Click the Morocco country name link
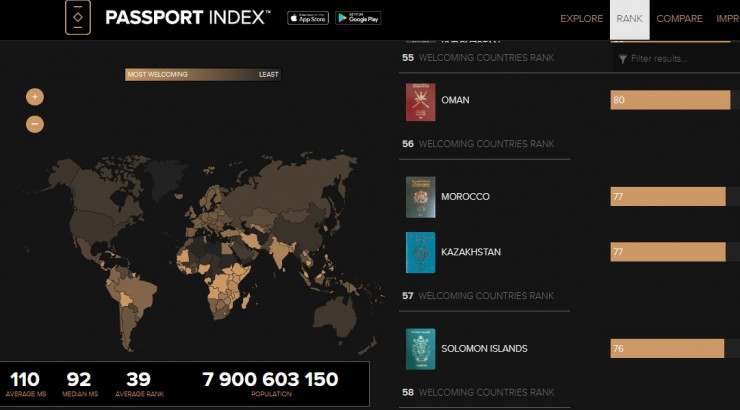The image size is (740, 410). (x=465, y=197)
